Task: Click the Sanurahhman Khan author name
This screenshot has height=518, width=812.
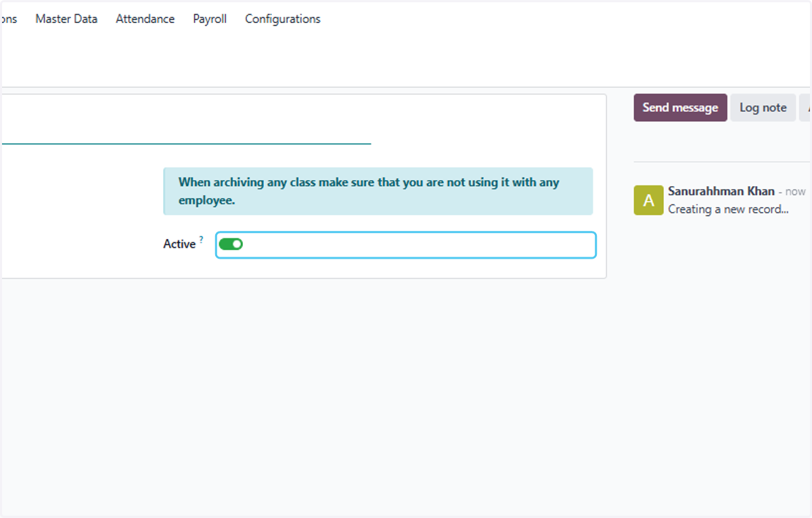Action: (721, 192)
